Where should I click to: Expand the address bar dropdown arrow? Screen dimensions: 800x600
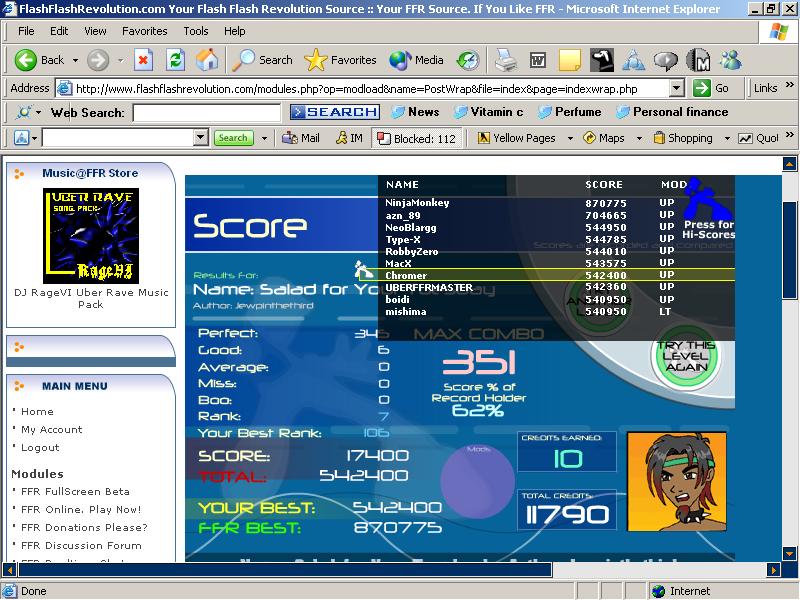click(677, 88)
